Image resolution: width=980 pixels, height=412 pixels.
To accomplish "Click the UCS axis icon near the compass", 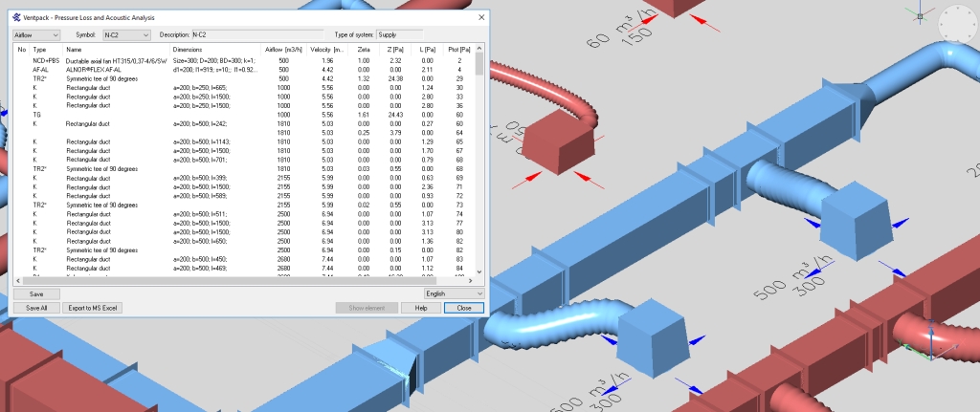I will tap(841, 15).
